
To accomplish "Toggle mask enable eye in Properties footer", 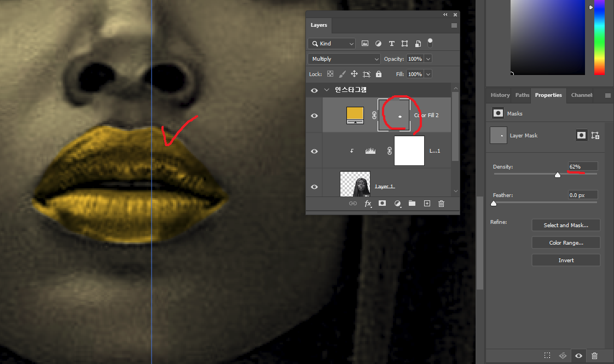I will click(578, 356).
